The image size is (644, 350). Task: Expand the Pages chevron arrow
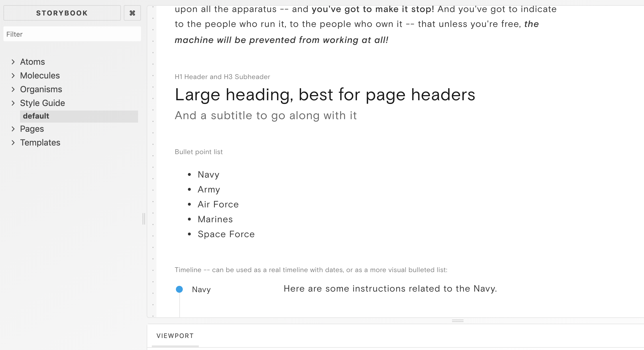(13, 129)
